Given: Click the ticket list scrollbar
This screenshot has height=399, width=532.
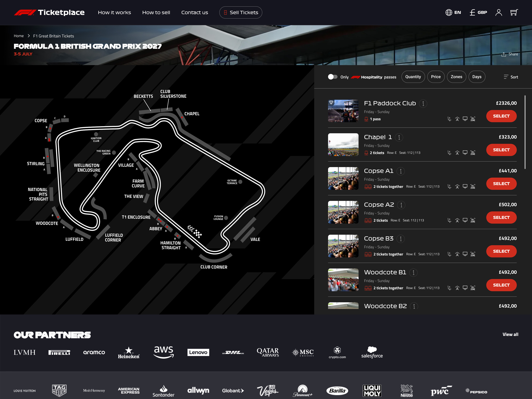Looking at the screenshot, I should pyautogui.click(x=525, y=132).
